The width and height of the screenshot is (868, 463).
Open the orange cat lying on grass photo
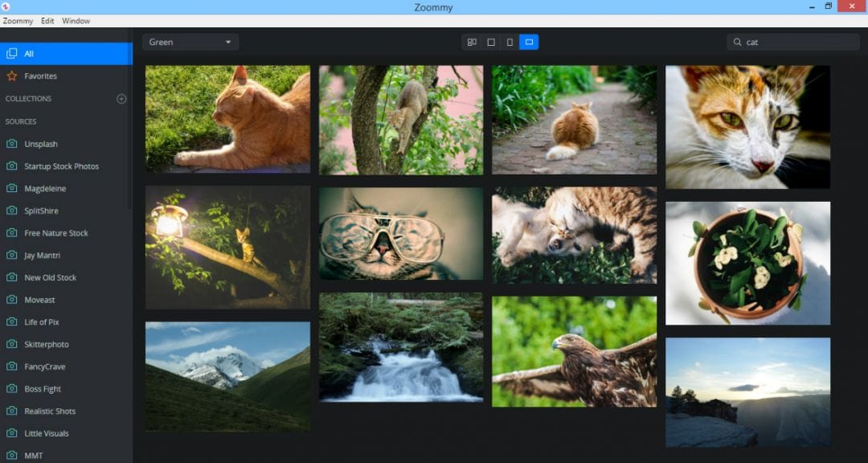tap(227, 119)
